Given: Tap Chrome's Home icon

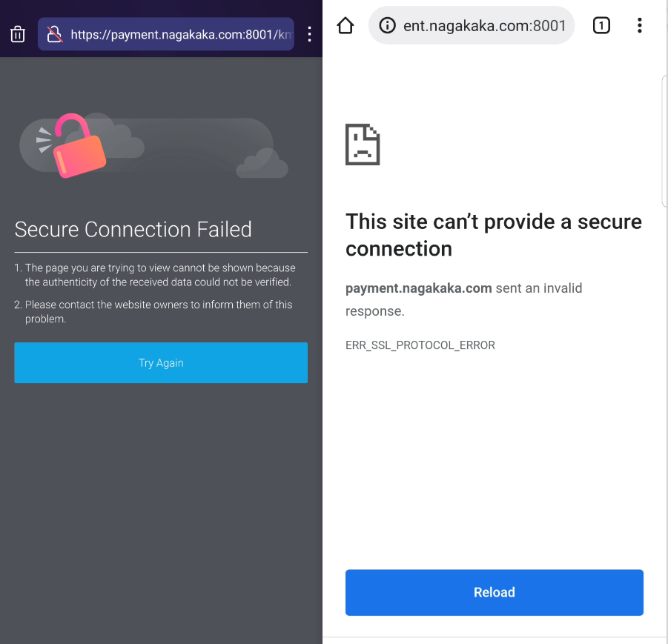Looking at the screenshot, I should [x=345, y=24].
